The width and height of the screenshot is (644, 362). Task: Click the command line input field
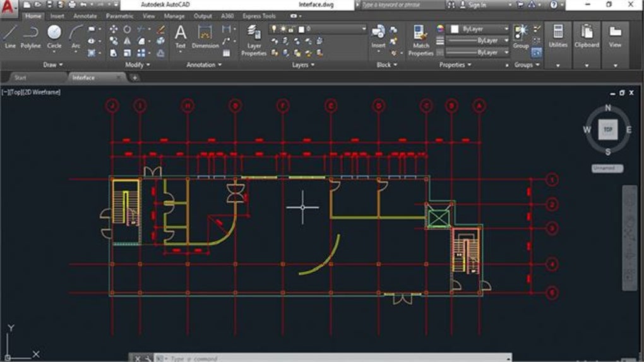click(x=253, y=358)
